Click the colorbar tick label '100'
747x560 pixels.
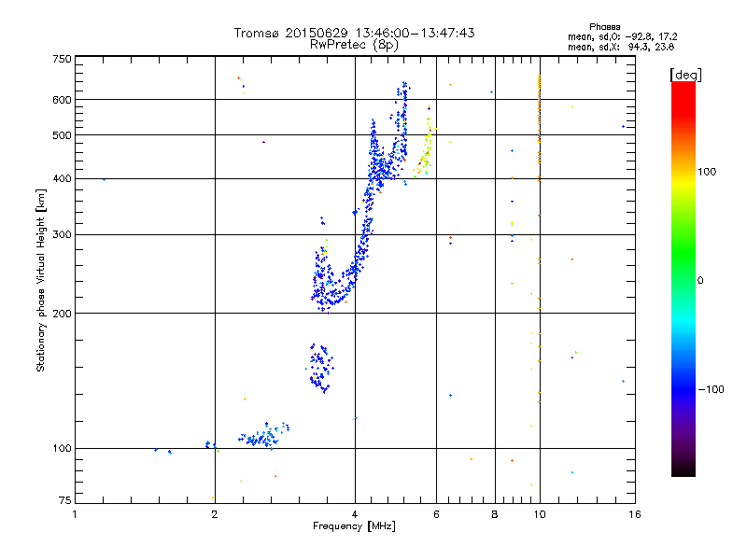click(707, 172)
